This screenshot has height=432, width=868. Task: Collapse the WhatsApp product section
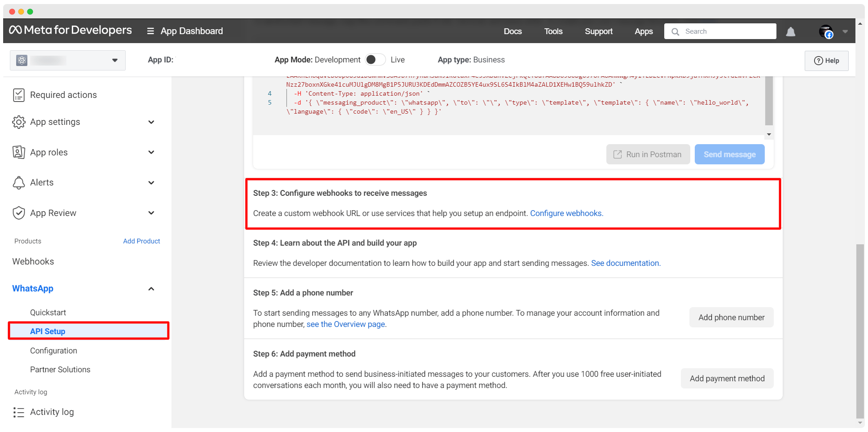point(151,289)
